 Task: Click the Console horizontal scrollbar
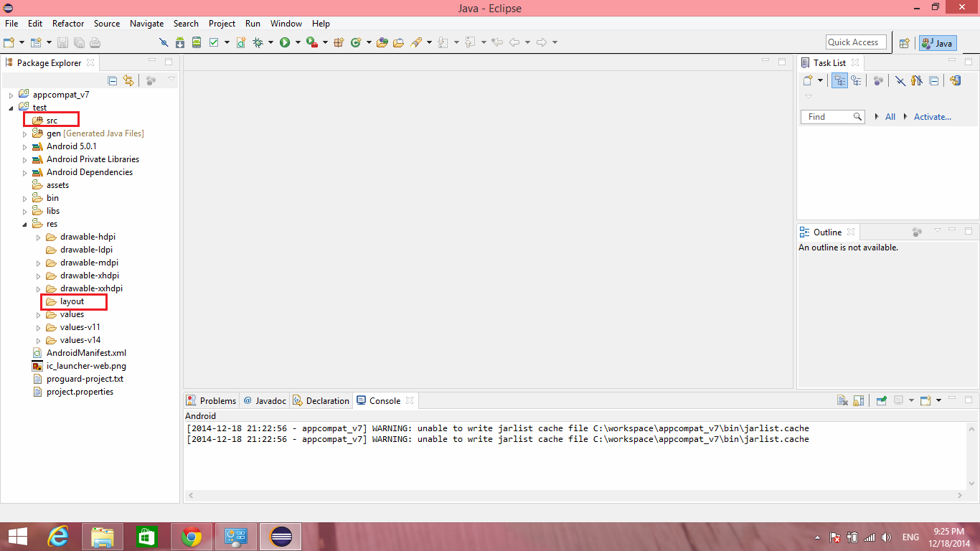click(x=575, y=495)
